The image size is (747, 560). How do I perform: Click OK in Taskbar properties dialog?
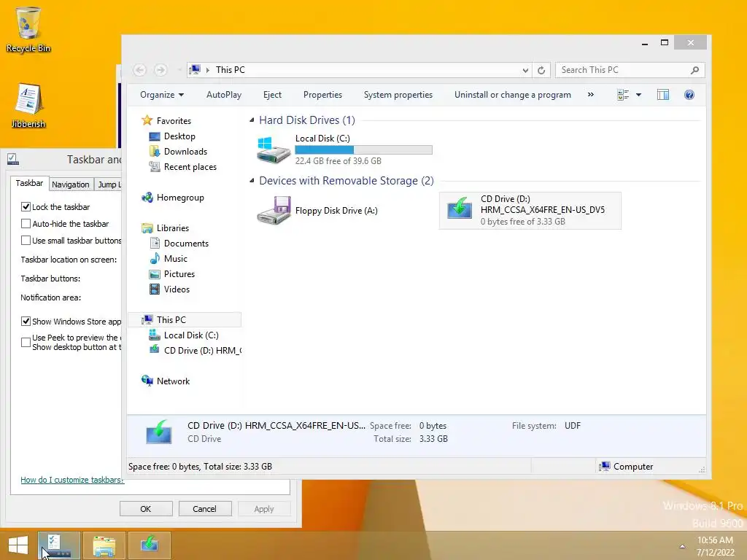click(146, 508)
